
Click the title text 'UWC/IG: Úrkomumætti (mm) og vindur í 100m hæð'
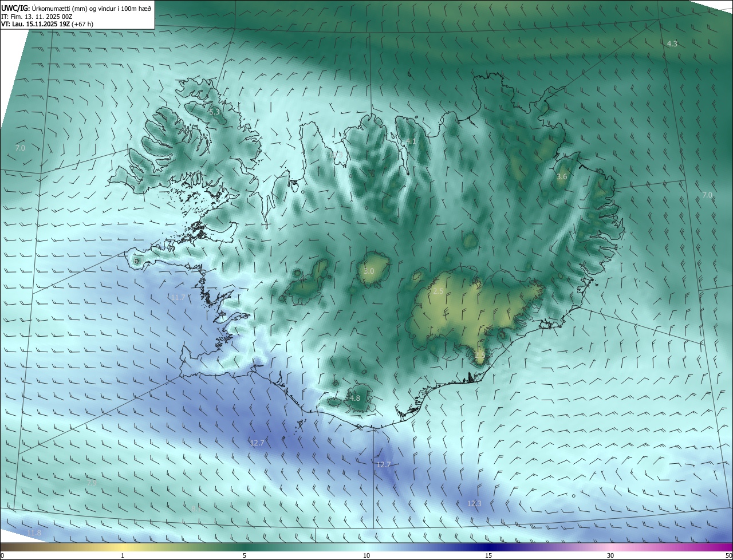tap(76, 8)
